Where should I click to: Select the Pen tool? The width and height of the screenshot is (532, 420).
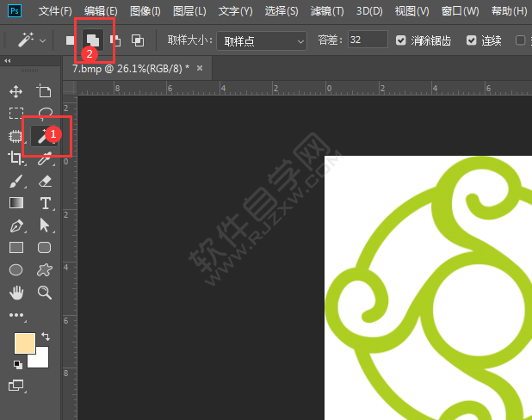tap(16, 225)
